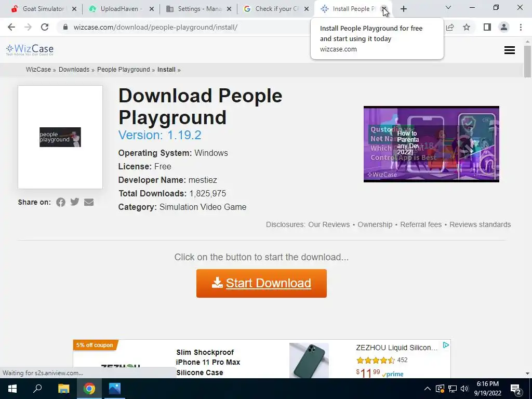Switch to the Check if your Chrome tab
The height and width of the screenshot is (399, 532).
(x=277, y=9)
